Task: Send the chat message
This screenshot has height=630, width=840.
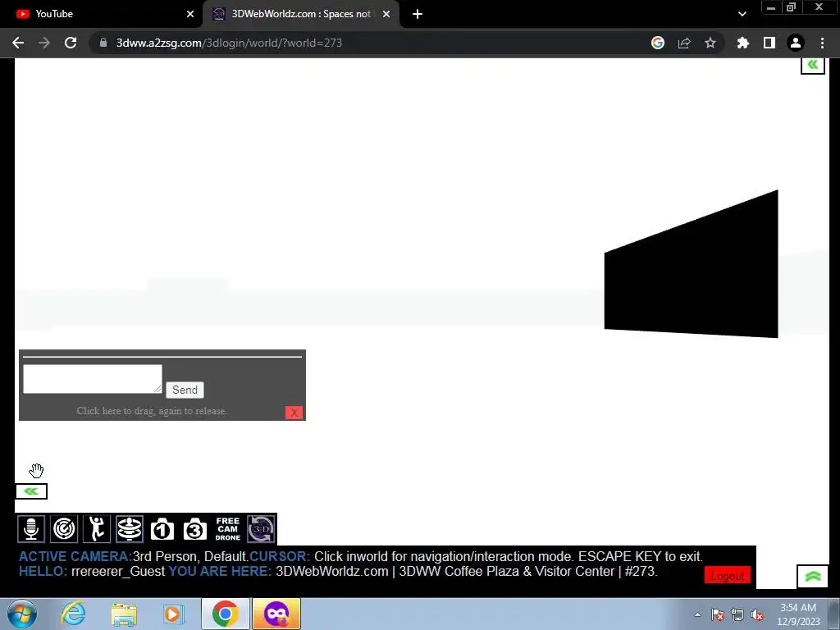Action: coord(185,390)
